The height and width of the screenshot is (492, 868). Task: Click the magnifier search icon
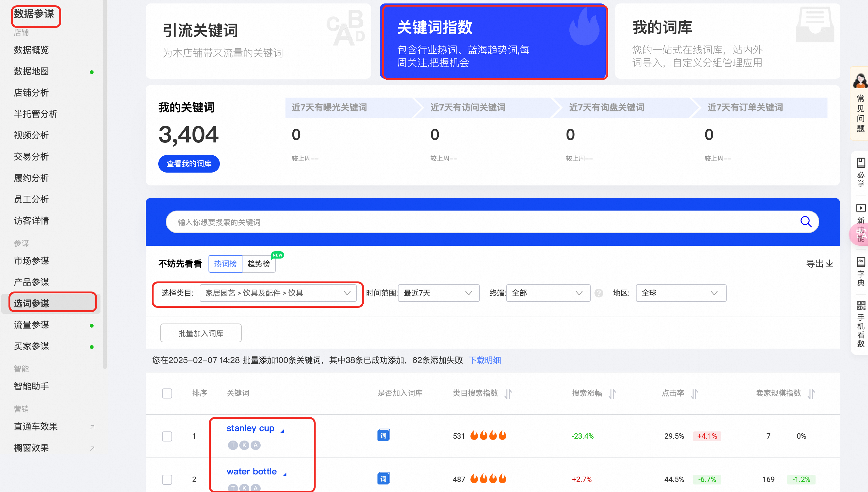[806, 222]
